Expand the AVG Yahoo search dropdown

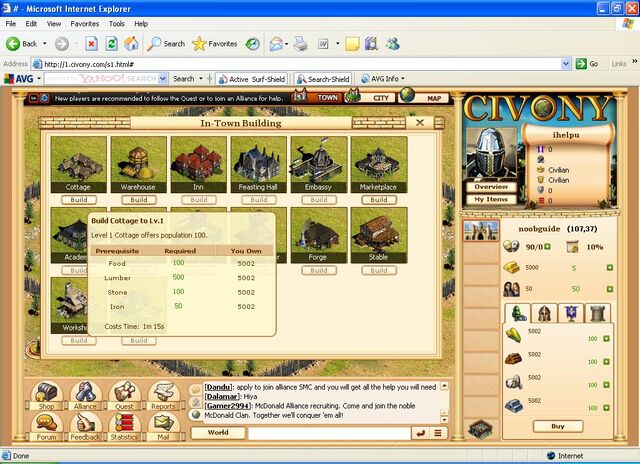point(163,78)
